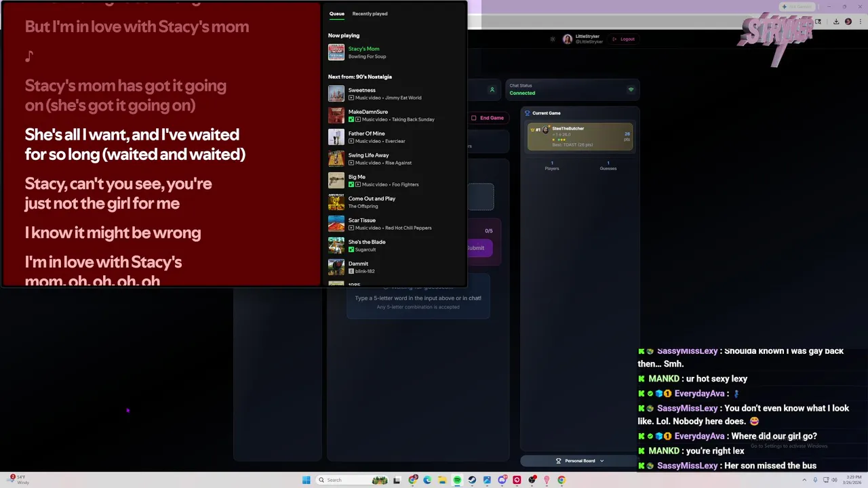Play MakeDamnSure from the queue
868x488 pixels.
[x=368, y=112]
